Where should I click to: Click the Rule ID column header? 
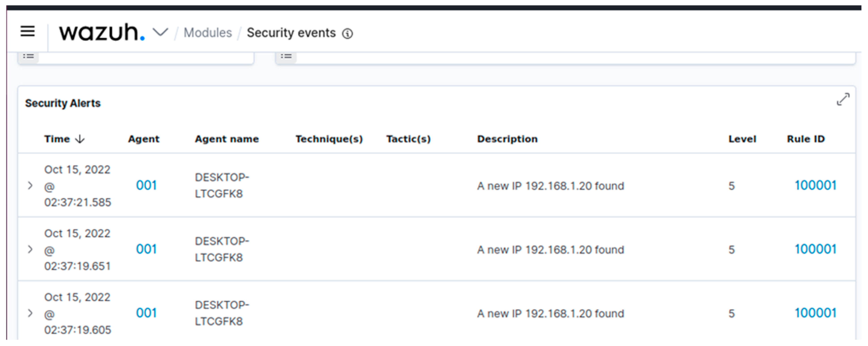click(805, 139)
